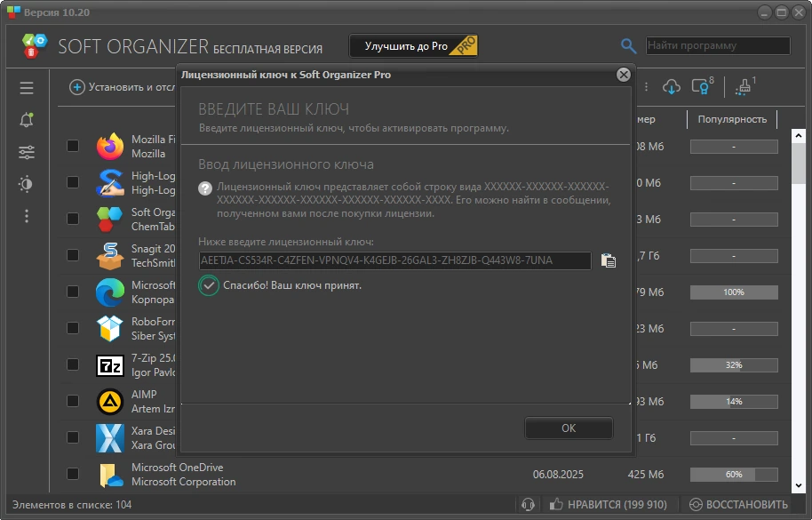Check the Xara Designer row checkbox
Screen dimensions: 812x520
click(x=73, y=437)
